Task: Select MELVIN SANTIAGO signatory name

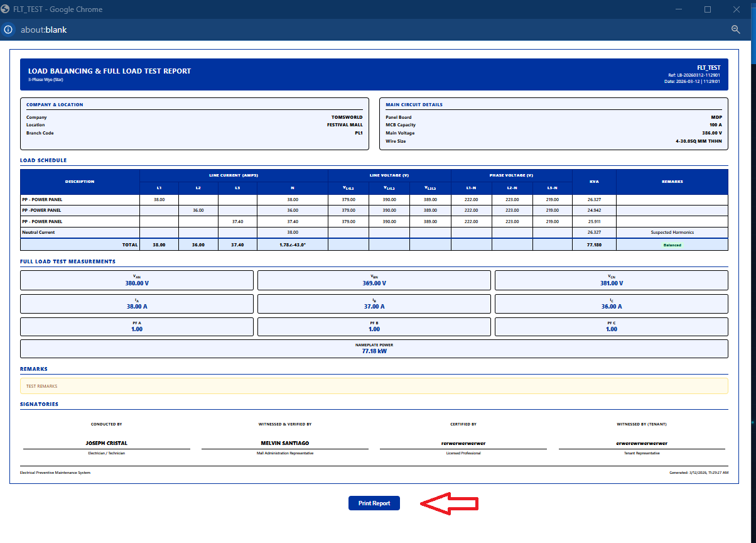Action: tap(284, 443)
